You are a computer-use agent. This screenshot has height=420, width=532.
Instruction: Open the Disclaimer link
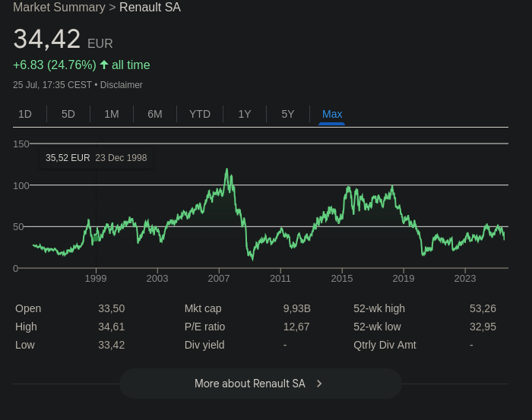121,85
